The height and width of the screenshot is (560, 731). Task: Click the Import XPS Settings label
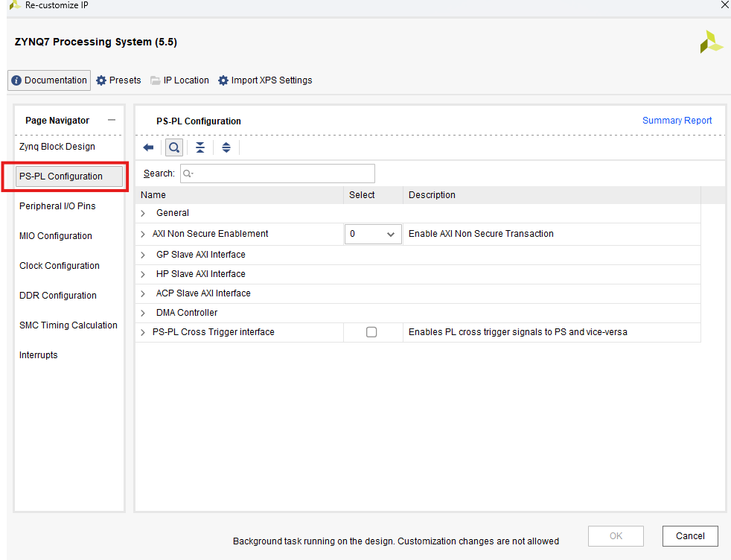271,80
